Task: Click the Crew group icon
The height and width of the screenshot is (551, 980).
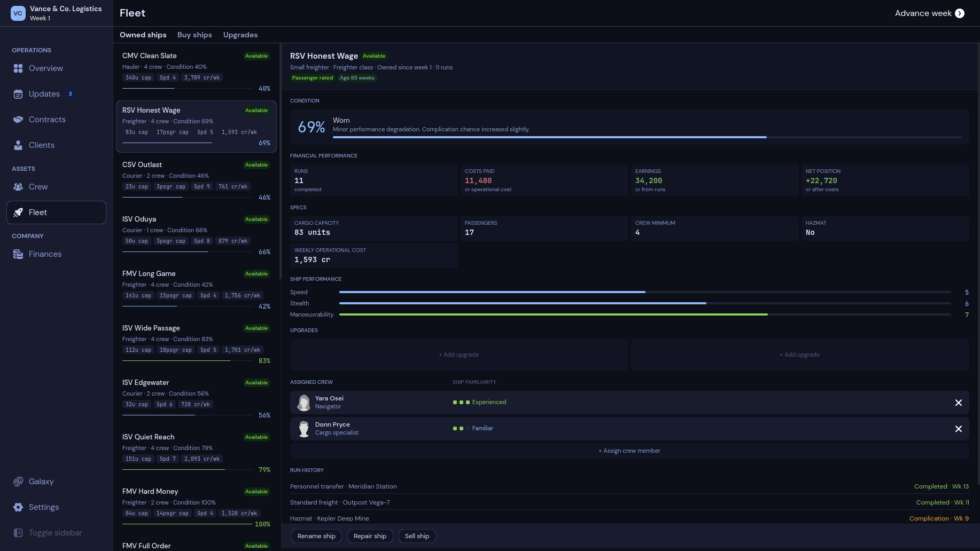Action: click(x=18, y=187)
